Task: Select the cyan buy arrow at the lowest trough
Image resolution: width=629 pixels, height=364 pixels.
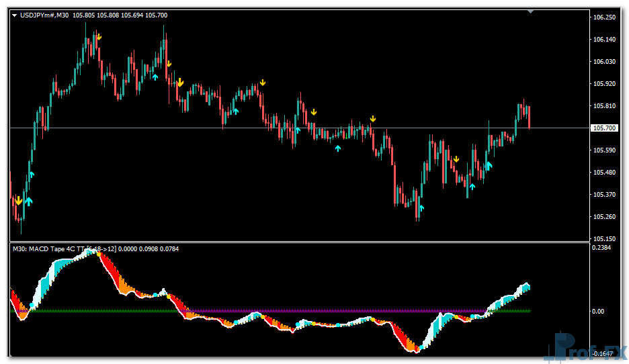Action: (421, 208)
